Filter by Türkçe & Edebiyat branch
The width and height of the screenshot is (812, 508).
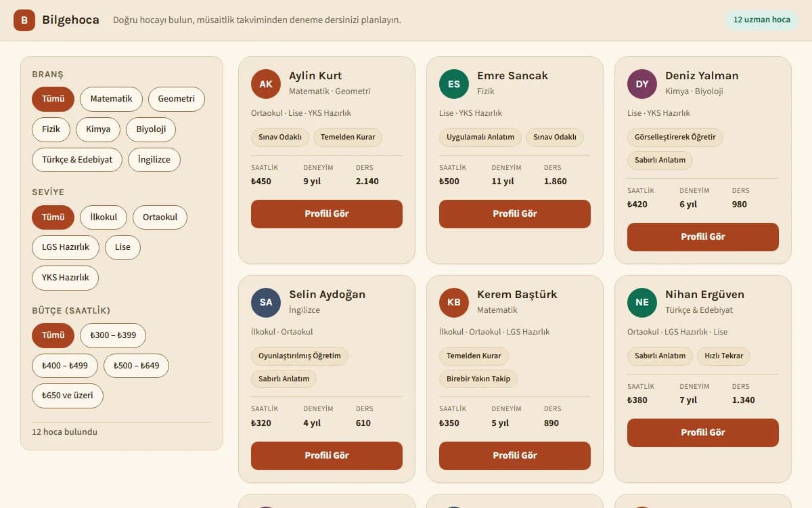(77, 160)
